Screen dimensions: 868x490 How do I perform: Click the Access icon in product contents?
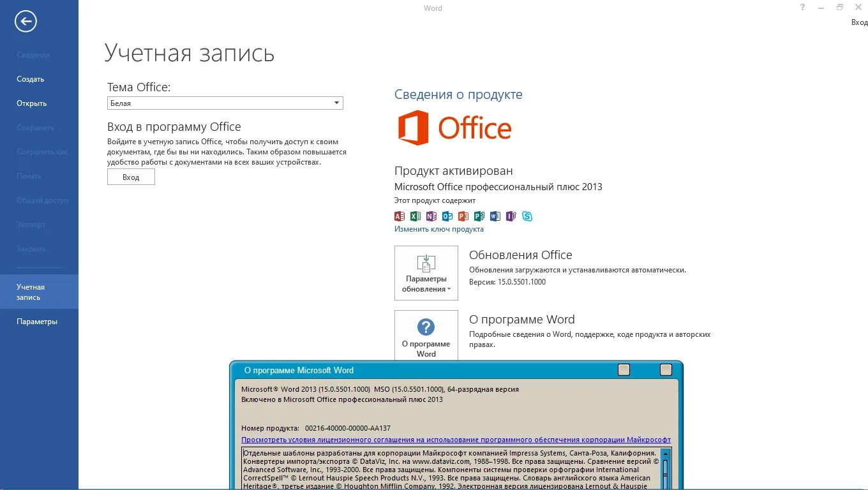[400, 216]
